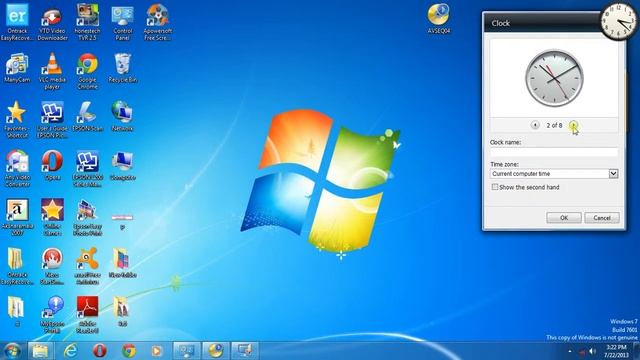Click the clock gadget in the corner
This screenshot has height=360, width=640.
[x=618, y=21]
